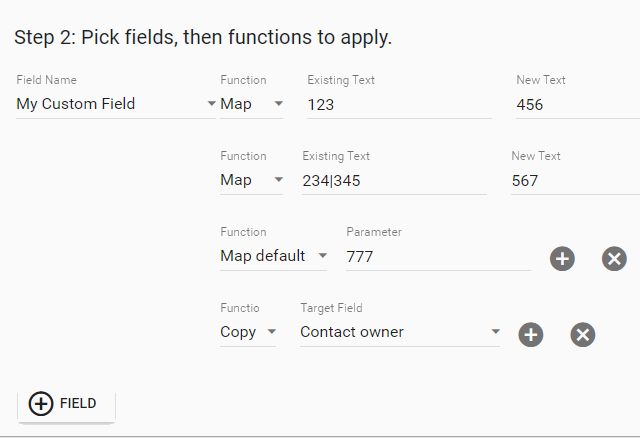Delete the Copy function row
This screenshot has height=438, width=640.
point(582,335)
